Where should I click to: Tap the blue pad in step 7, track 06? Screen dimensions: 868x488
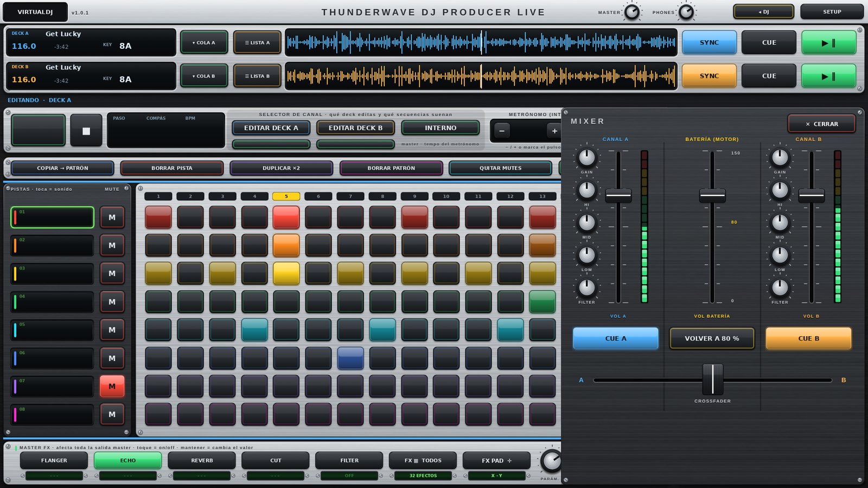(x=350, y=358)
